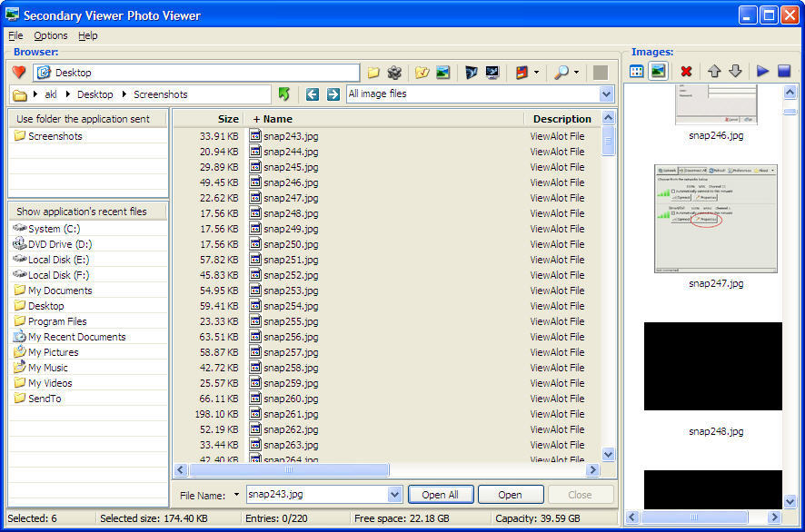Click the red heart favorites icon
This screenshot has height=532, width=805.
19,73
